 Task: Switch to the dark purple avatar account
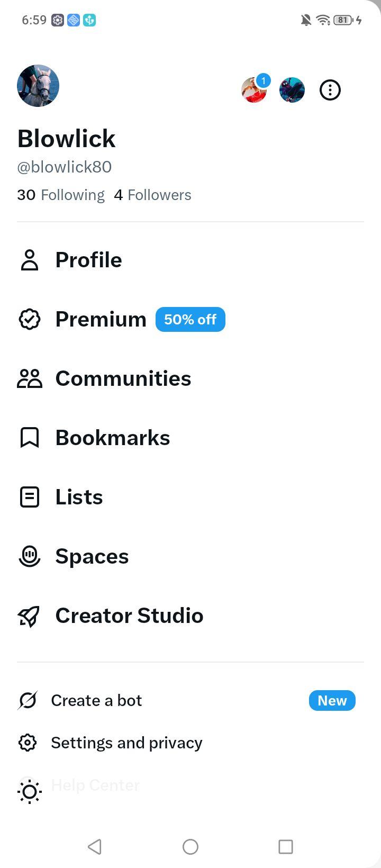point(292,90)
